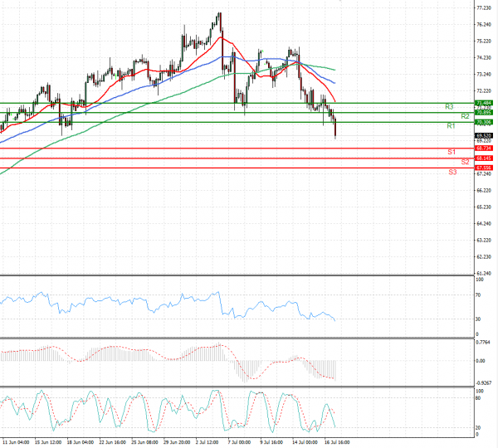Click the R2 resistance label
498x448 pixels.
(x=465, y=116)
